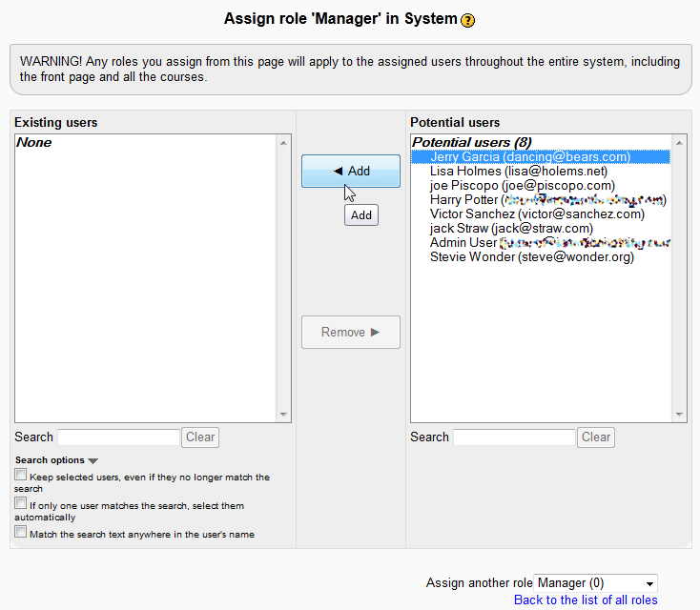Image resolution: width=700 pixels, height=610 pixels.
Task: Open the help icon beside the page title
Action: click(x=467, y=20)
